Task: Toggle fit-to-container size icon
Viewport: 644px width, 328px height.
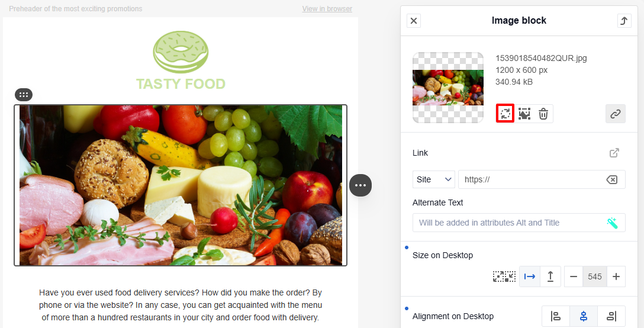Action: point(504,276)
